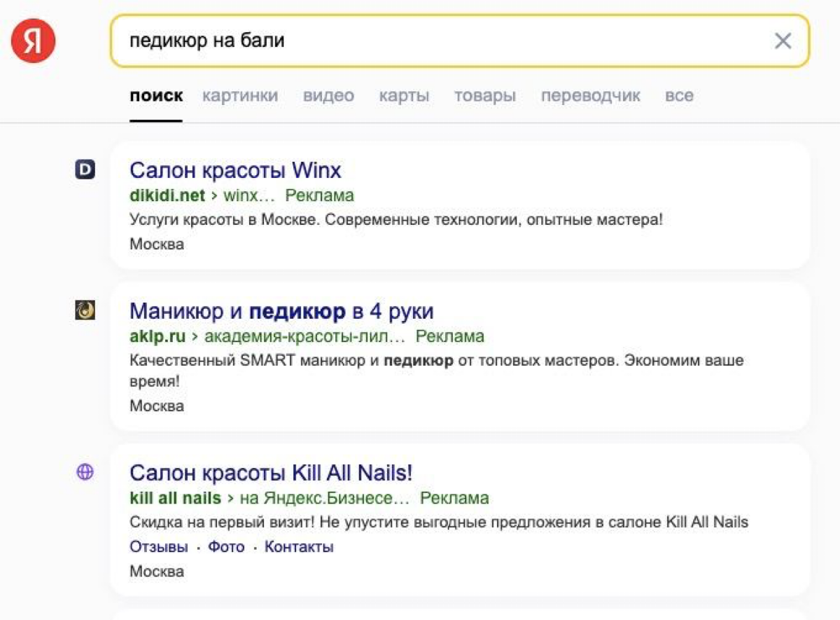The image size is (840, 620).
Task: Open the видео tab
Action: pos(328,96)
